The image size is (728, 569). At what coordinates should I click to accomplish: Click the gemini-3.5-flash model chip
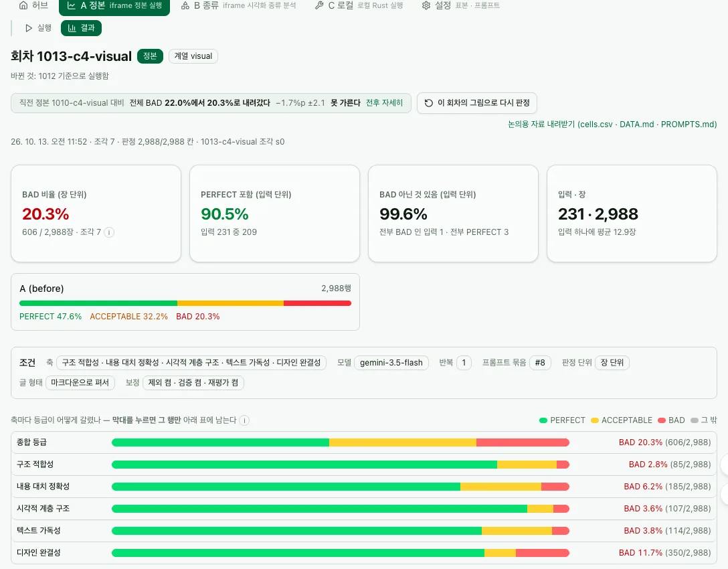pyautogui.click(x=391, y=363)
